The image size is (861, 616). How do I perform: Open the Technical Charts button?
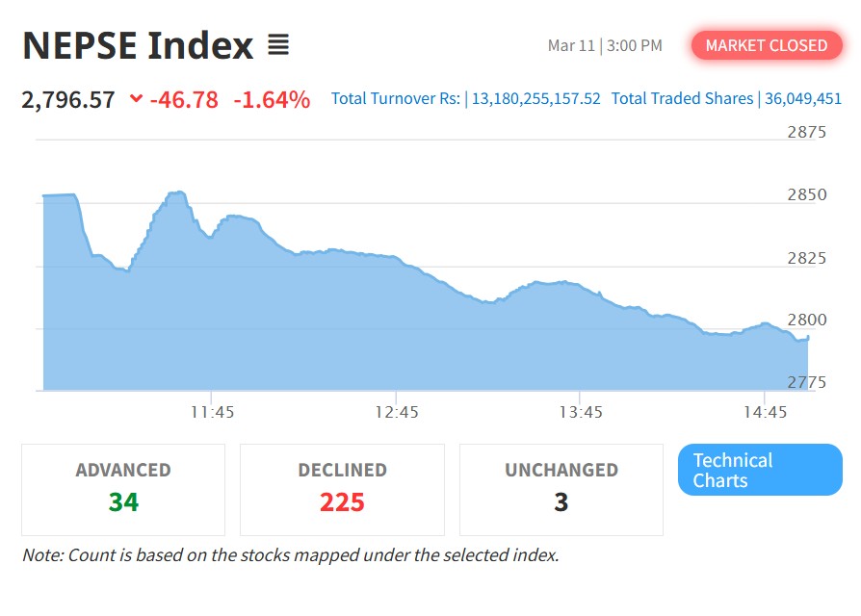(760, 470)
